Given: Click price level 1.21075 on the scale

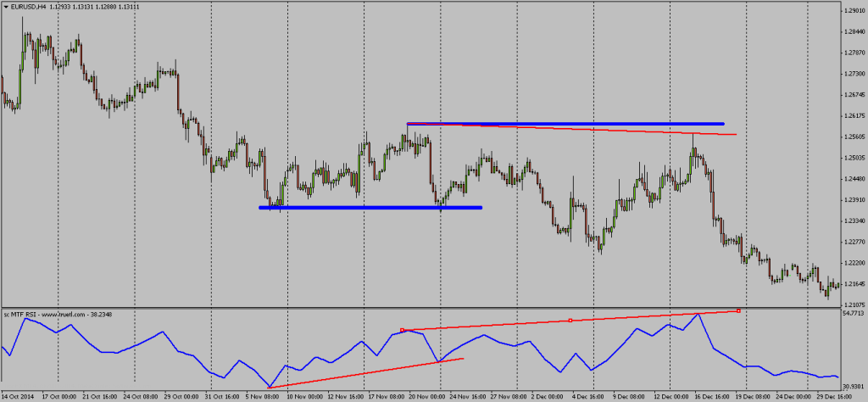Looking at the screenshot, I should pyautogui.click(x=853, y=304).
